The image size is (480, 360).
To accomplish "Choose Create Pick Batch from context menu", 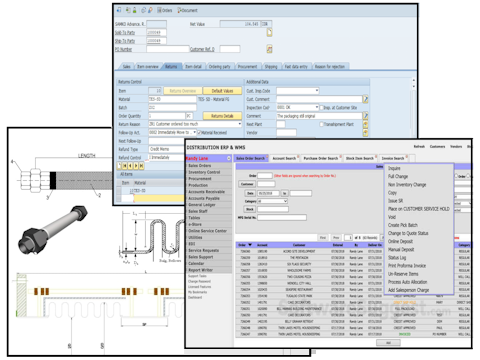I will click(x=403, y=225).
